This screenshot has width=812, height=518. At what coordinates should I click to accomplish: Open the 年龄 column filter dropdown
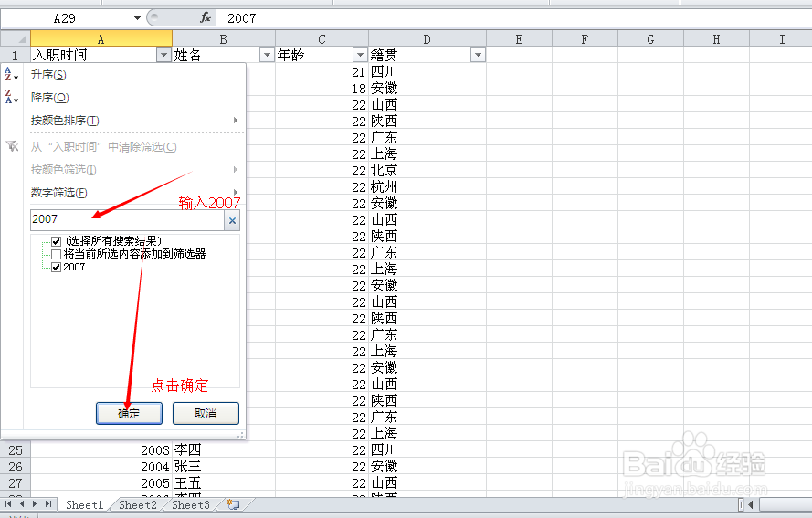pyautogui.click(x=360, y=55)
